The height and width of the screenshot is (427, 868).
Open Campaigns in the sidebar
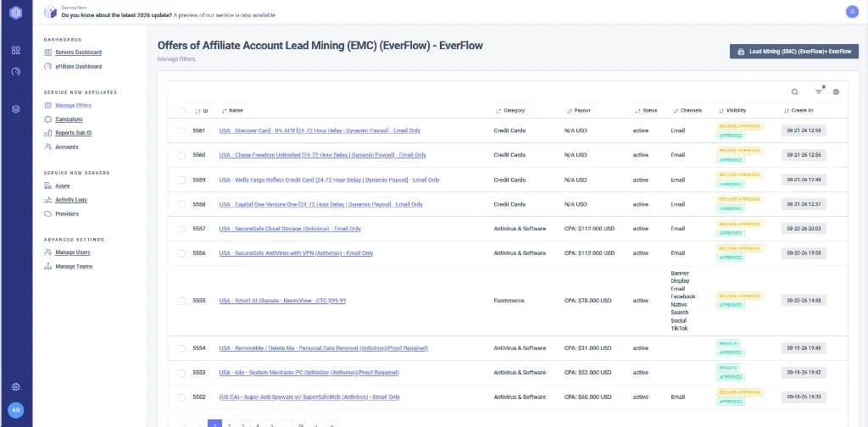point(69,119)
